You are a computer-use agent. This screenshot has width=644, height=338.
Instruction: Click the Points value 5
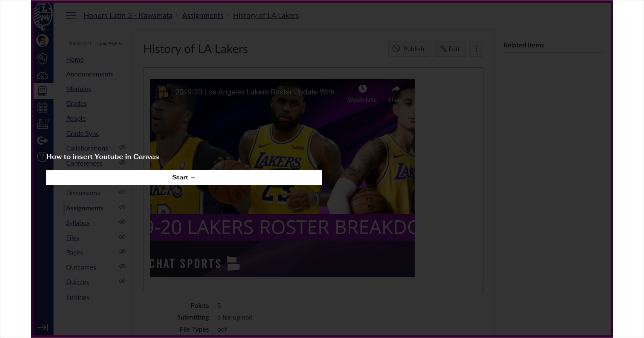(x=219, y=306)
